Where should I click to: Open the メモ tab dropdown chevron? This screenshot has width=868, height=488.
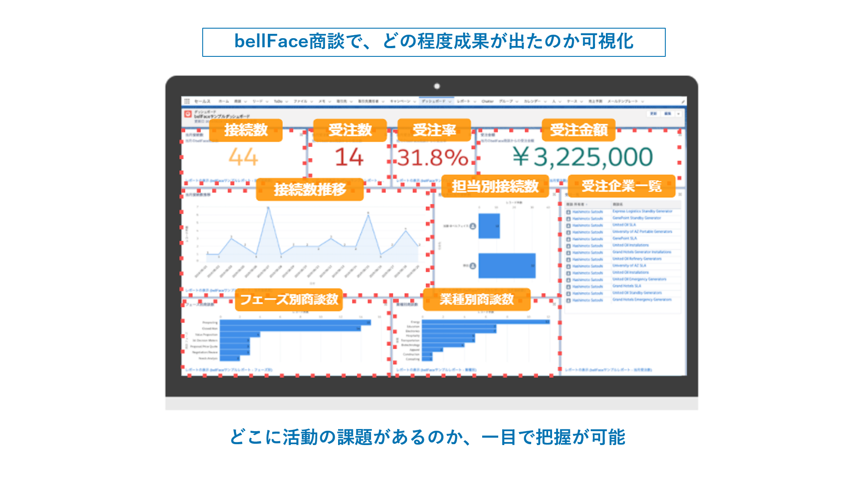tap(330, 102)
